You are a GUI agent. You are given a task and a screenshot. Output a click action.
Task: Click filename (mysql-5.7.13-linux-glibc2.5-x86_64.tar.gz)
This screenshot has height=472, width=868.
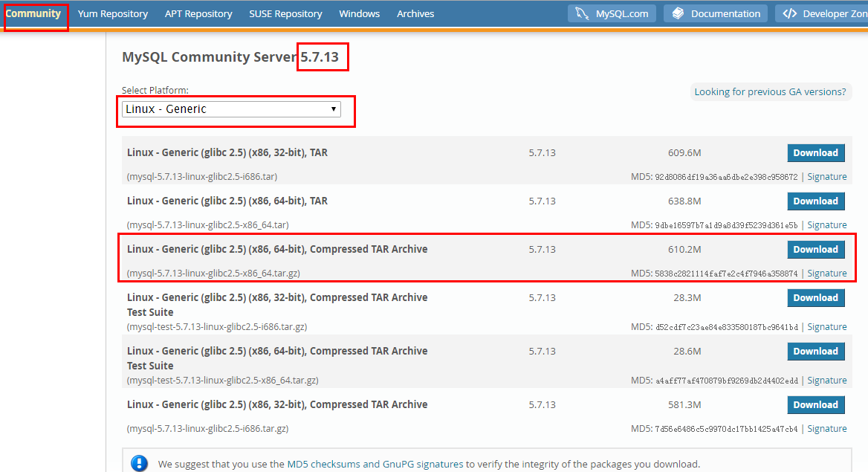tap(214, 273)
